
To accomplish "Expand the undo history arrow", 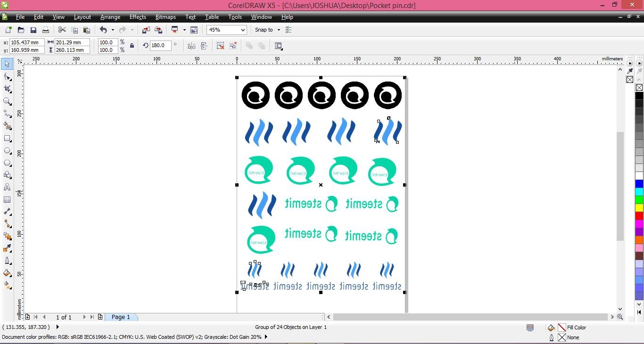I will (x=113, y=30).
